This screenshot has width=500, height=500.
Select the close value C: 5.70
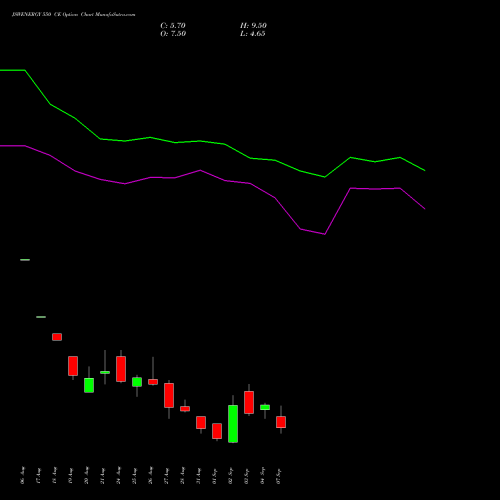tap(173, 26)
